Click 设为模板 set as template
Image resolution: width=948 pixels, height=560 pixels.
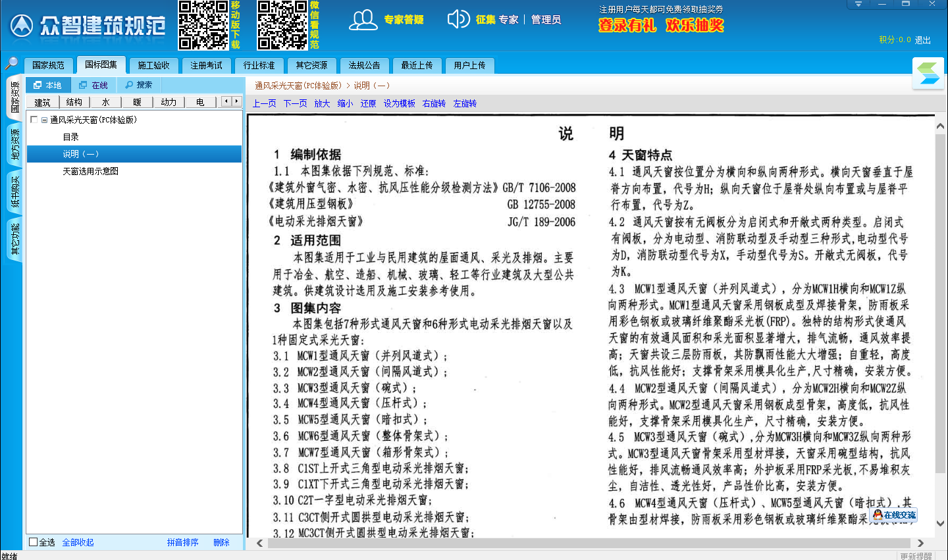click(400, 103)
